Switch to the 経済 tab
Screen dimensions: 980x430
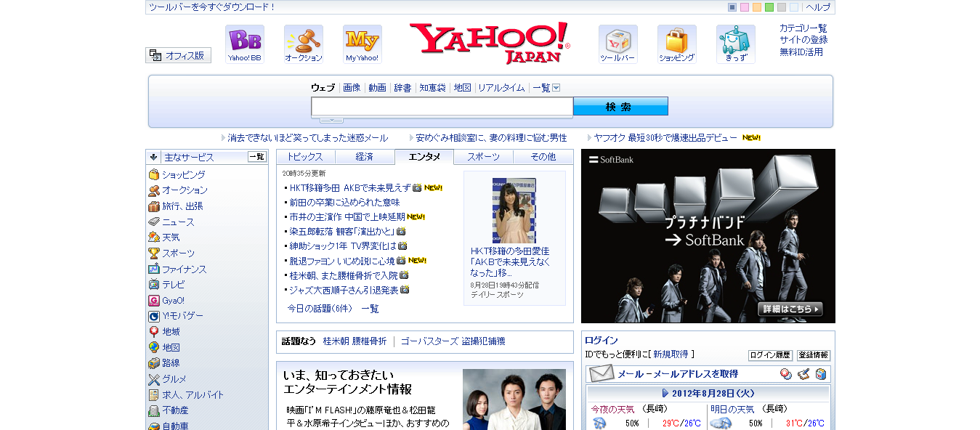365,157
